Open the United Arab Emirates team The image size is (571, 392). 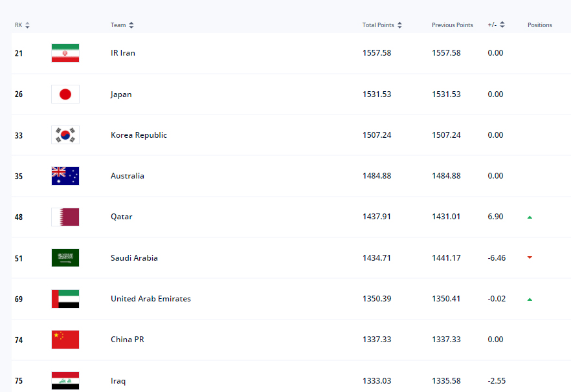[150, 298]
